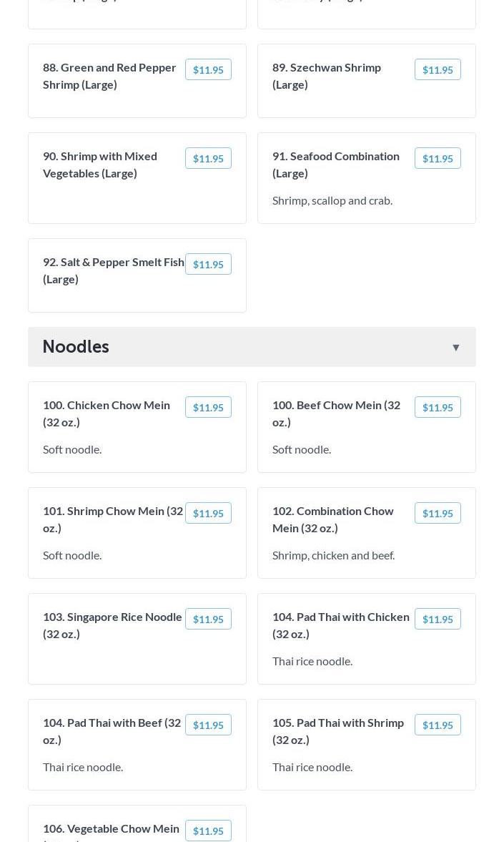Collapse the Noodles section arrow
This screenshot has height=842, width=504.
coord(455,348)
